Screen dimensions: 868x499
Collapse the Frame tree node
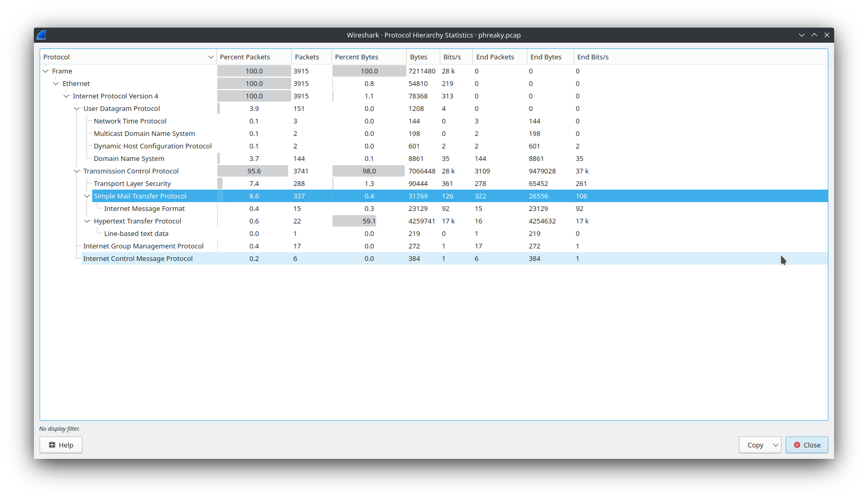coord(45,71)
